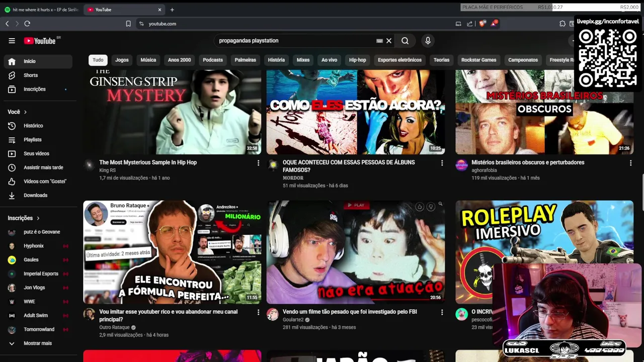This screenshot has height=362, width=644.
Task: Click the magnifier search button
Action: (x=405, y=41)
